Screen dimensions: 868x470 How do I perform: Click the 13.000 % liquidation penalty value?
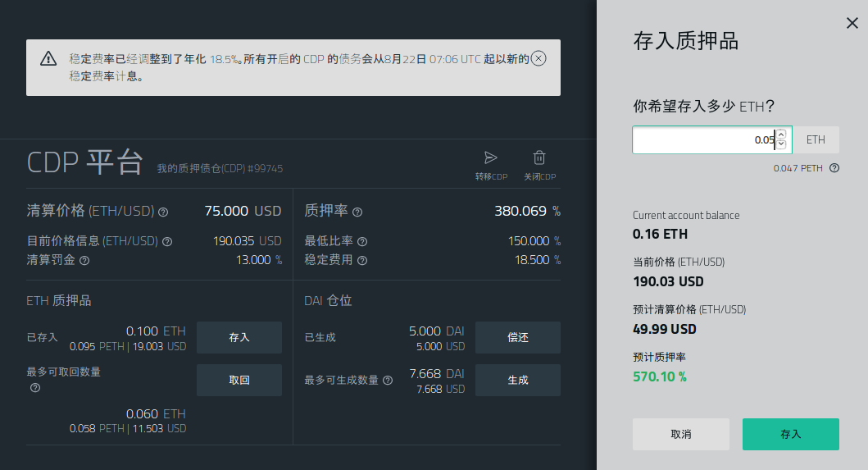(x=259, y=260)
